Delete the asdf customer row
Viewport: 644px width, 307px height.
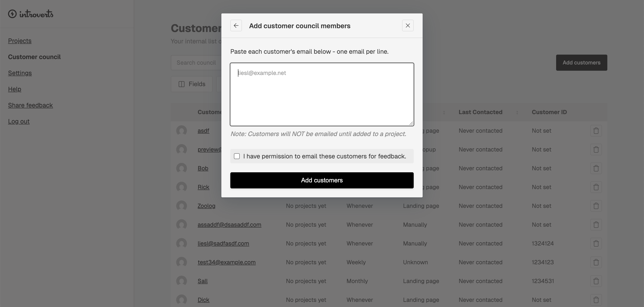596,131
